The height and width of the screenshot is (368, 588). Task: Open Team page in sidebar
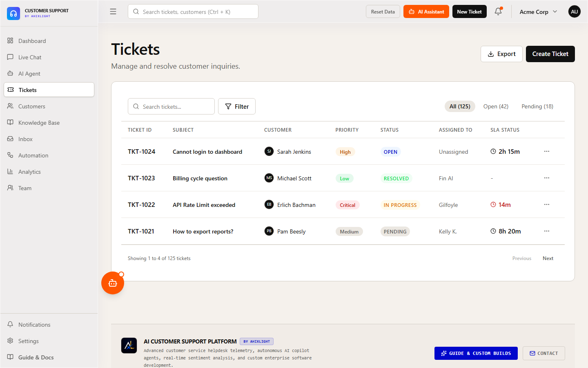click(49, 188)
